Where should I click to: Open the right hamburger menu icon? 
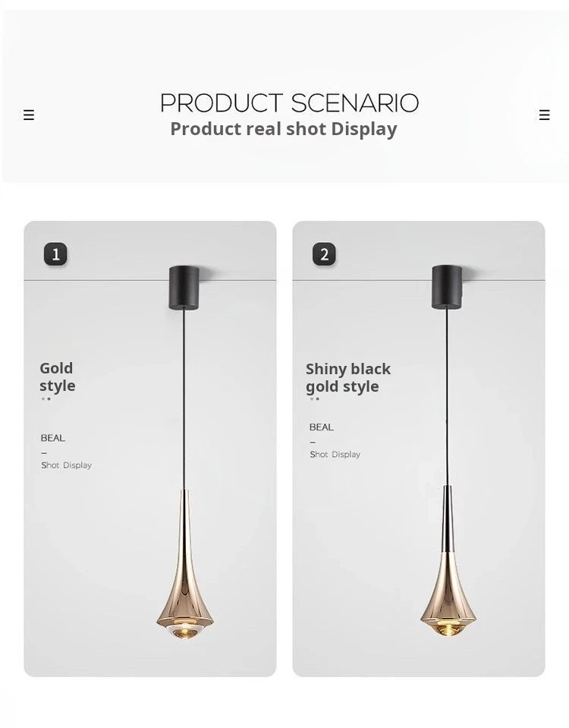[x=545, y=115]
